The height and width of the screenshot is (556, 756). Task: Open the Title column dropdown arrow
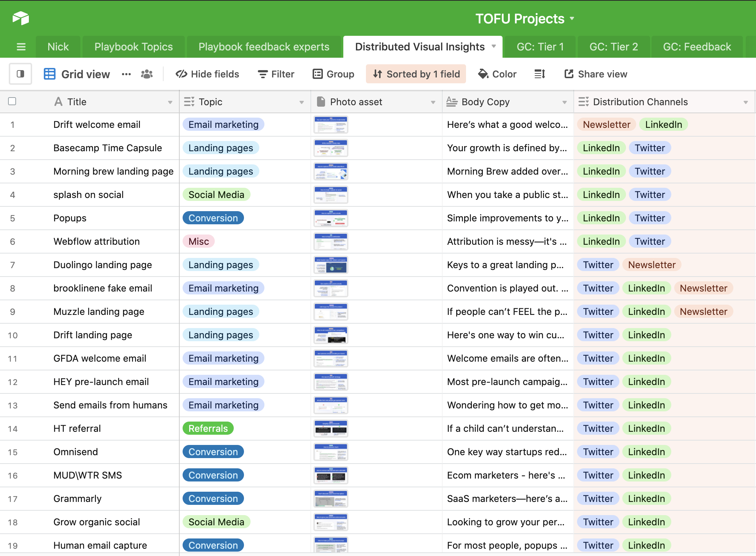tap(170, 102)
